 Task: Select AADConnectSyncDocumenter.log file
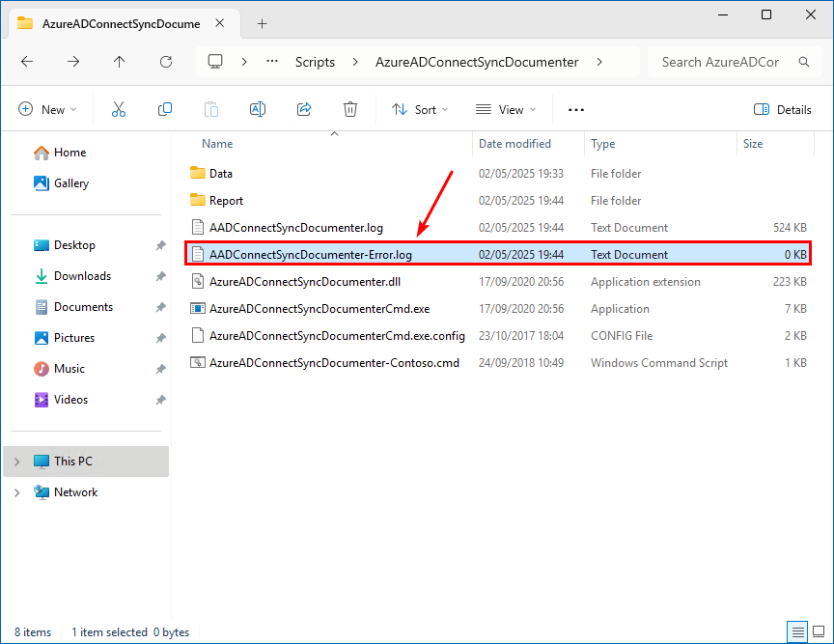point(498,228)
